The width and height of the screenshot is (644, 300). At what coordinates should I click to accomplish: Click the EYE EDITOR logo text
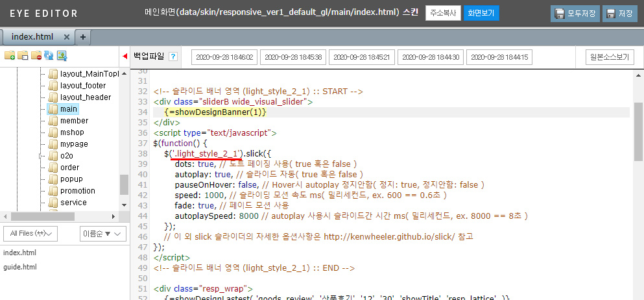pyautogui.click(x=44, y=14)
